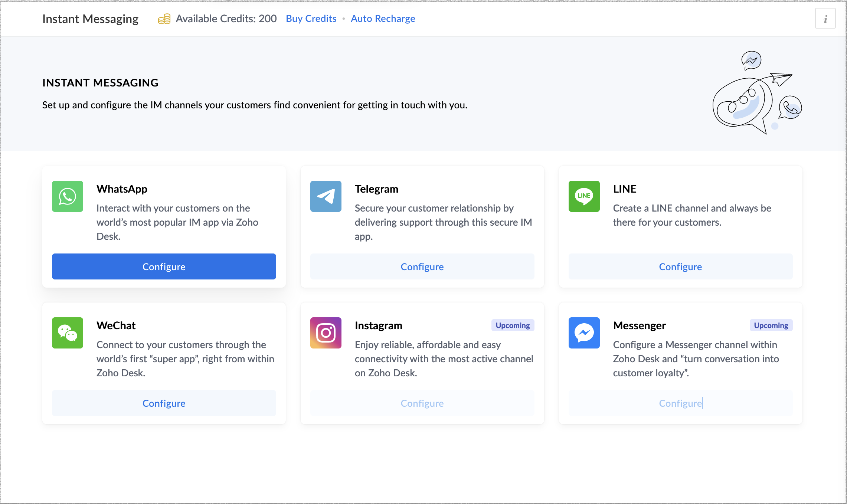This screenshot has height=504, width=847.
Task: Click the WhatsApp card heading
Action: click(x=122, y=189)
